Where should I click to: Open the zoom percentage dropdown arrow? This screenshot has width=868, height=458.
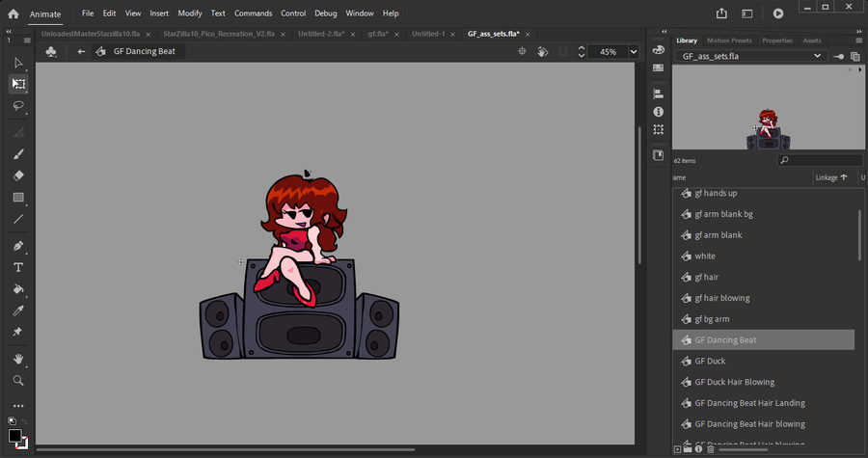(x=634, y=51)
